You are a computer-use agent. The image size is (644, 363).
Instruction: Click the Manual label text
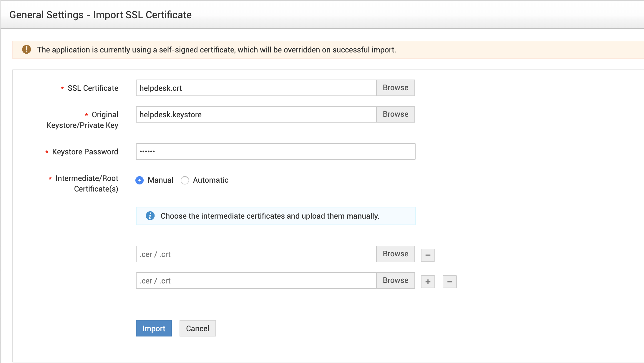160,180
